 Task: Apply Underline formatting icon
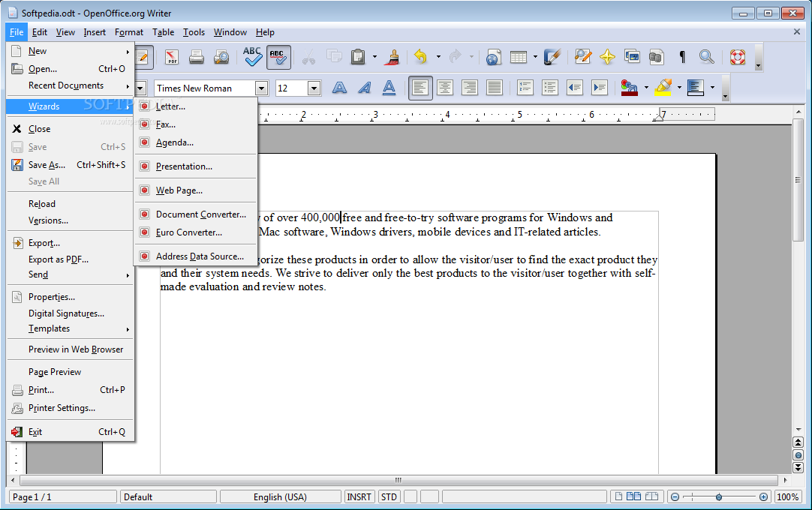coord(389,88)
